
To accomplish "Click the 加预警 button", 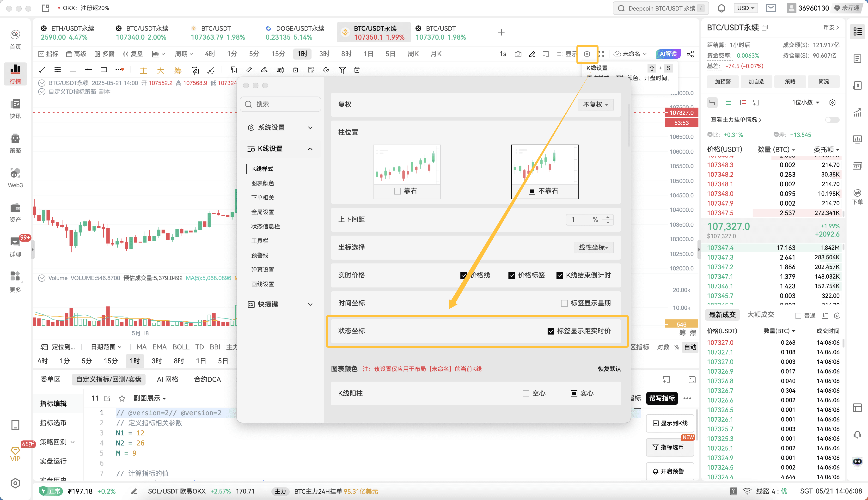I will tap(722, 82).
